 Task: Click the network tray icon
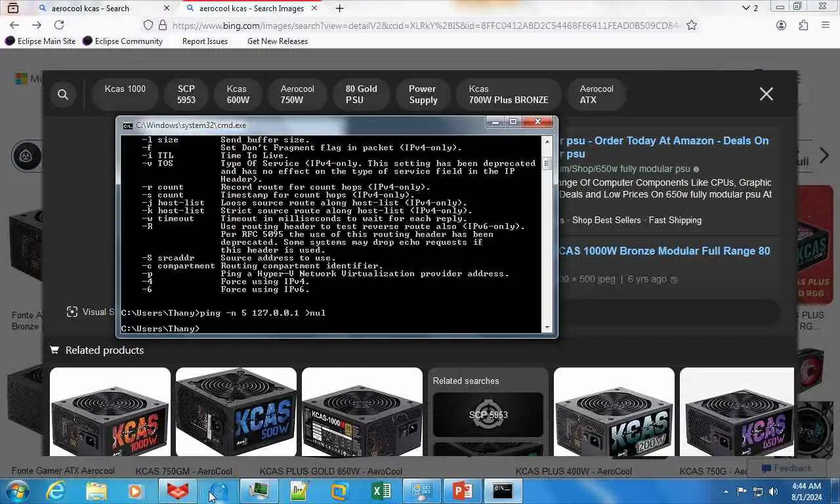tap(758, 491)
